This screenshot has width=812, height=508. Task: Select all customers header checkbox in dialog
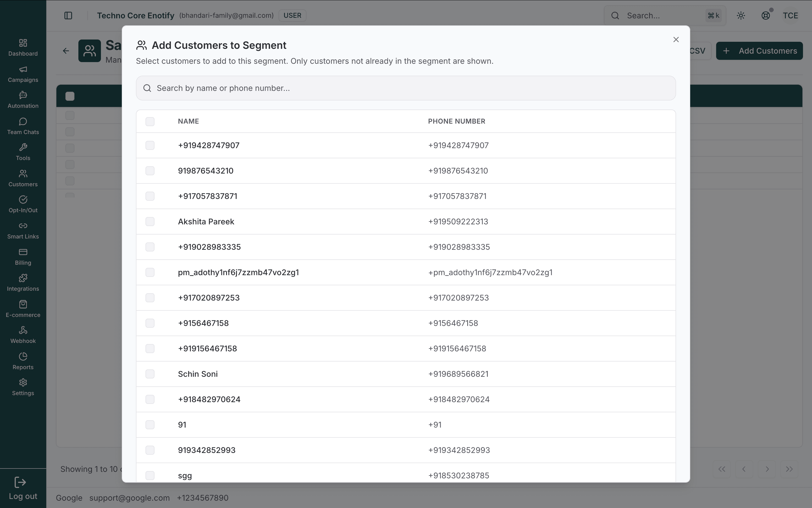150,121
